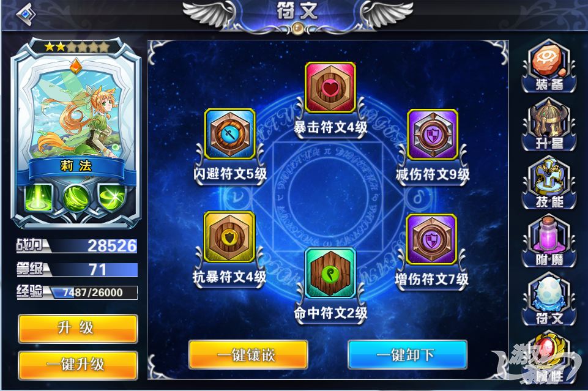The height and width of the screenshot is (391, 588).
Task: Click the 升级 level up button
Action: tap(78, 329)
